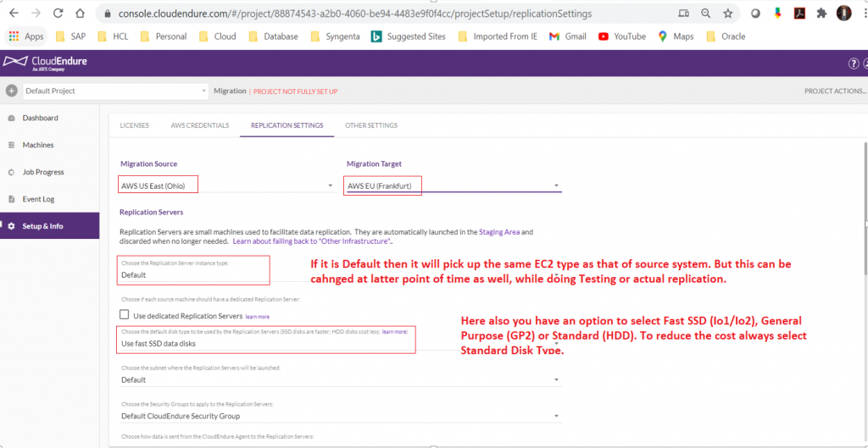Click learn more link in disk type description
This screenshot has height=448, width=868.
pos(394,332)
